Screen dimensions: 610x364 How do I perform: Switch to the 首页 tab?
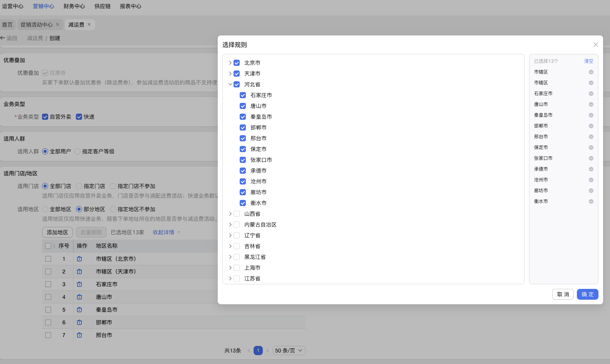[7, 25]
